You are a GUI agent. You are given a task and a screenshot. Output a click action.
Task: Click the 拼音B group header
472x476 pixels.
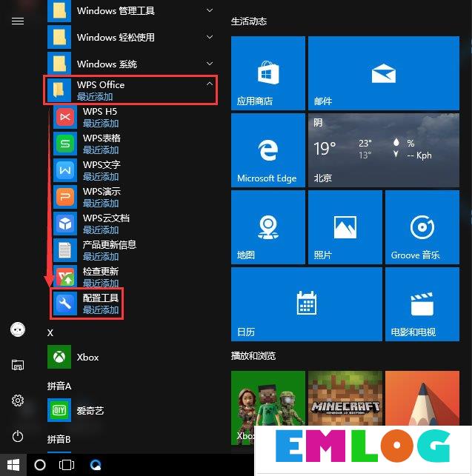[59, 439]
